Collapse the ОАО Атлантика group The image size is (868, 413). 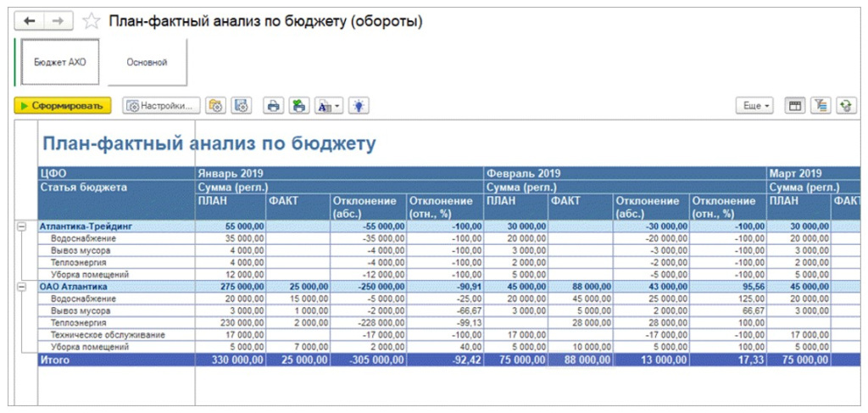click(22, 287)
